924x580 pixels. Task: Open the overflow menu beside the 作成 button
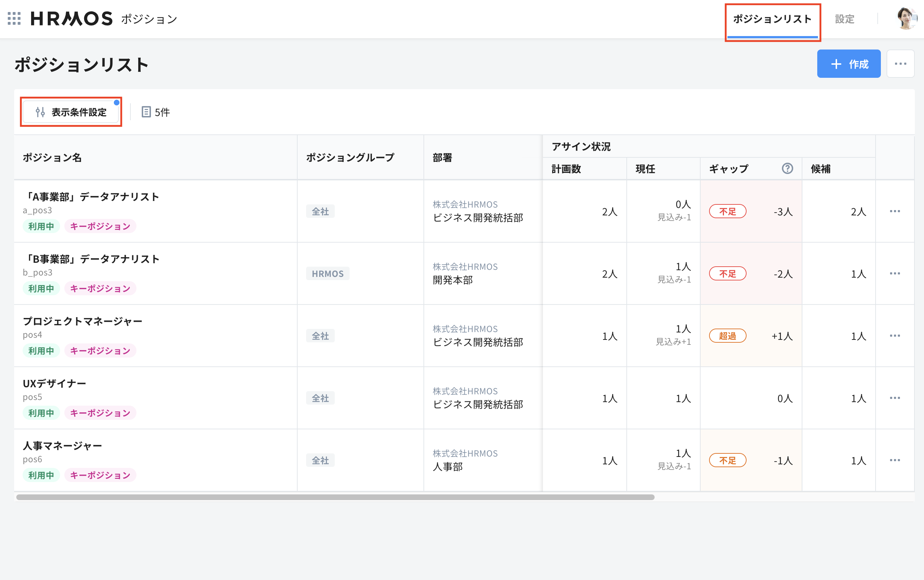coord(901,64)
